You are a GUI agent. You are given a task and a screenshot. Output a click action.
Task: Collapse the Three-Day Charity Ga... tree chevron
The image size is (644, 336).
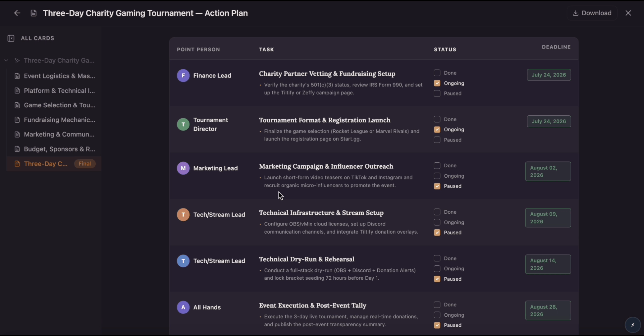point(6,60)
